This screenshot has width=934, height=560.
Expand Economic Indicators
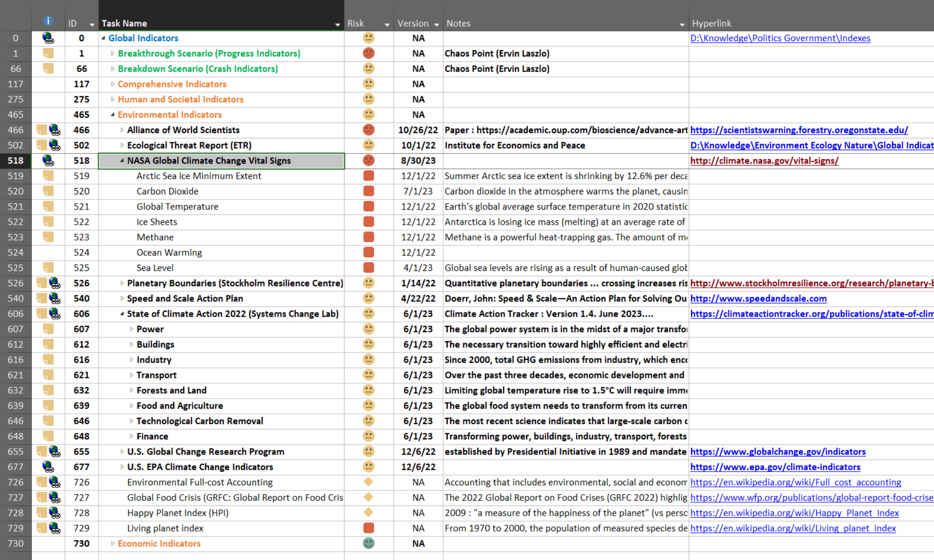(x=112, y=543)
